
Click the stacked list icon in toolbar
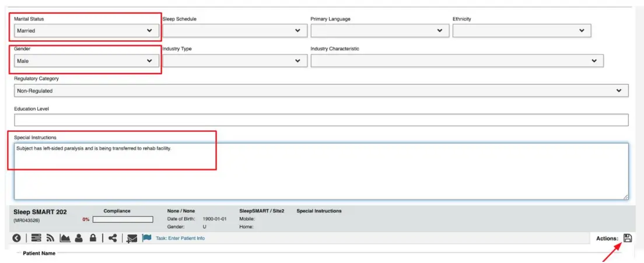[x=36, y=238]
